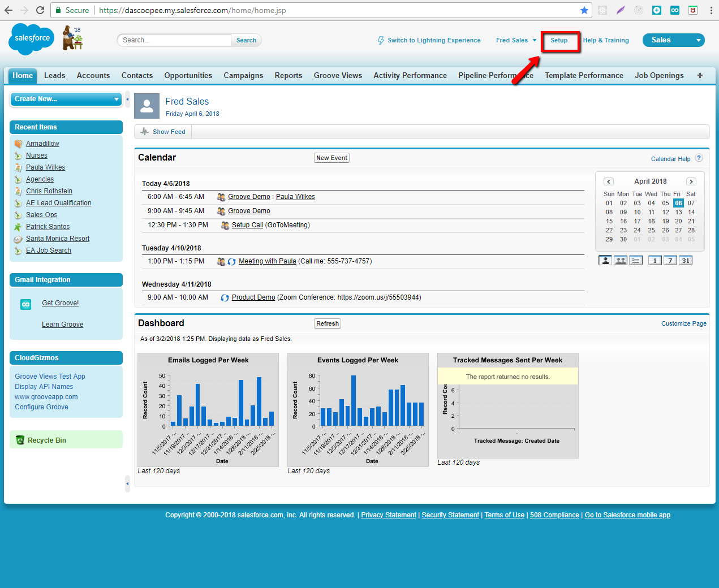Click the plus tab for all tabs
Screen dimensions: 719x588
pos(700,75)
